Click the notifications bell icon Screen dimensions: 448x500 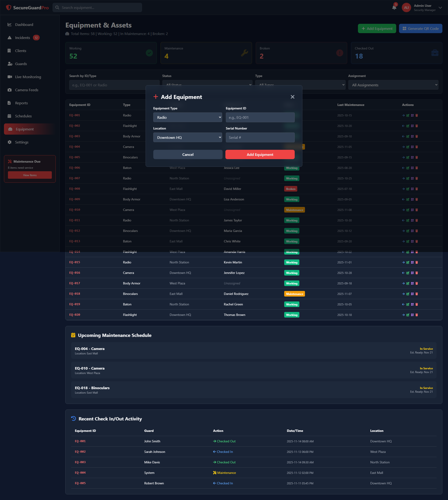394,7
